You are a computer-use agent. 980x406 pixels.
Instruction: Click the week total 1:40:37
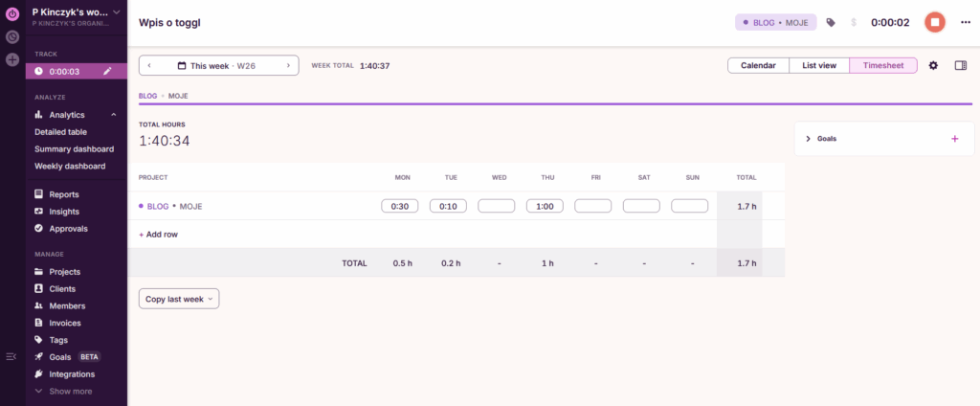(x=374, y=65)
